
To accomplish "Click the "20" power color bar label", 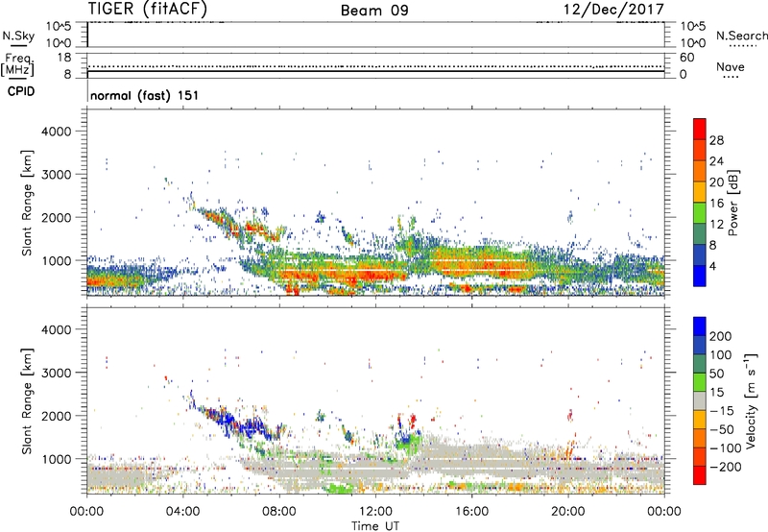I will pyautogui.click(x=716, y=182).
